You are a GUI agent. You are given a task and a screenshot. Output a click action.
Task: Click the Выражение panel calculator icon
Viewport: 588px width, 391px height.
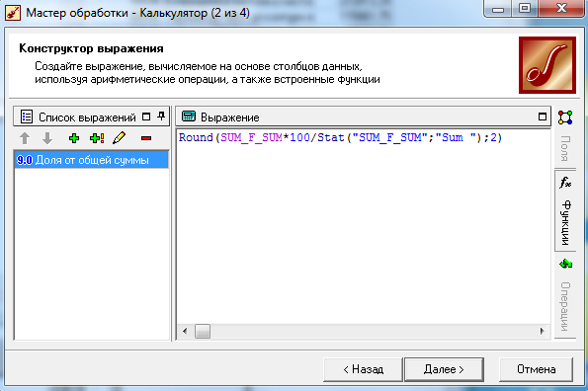189,117
